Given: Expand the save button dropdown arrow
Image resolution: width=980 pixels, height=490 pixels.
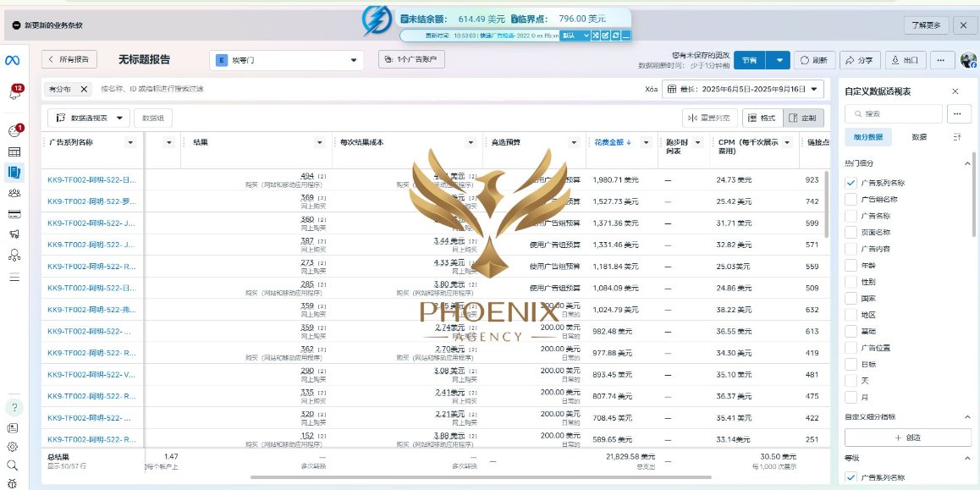Looking at the screenshot, I should click(x=778, y=60).
